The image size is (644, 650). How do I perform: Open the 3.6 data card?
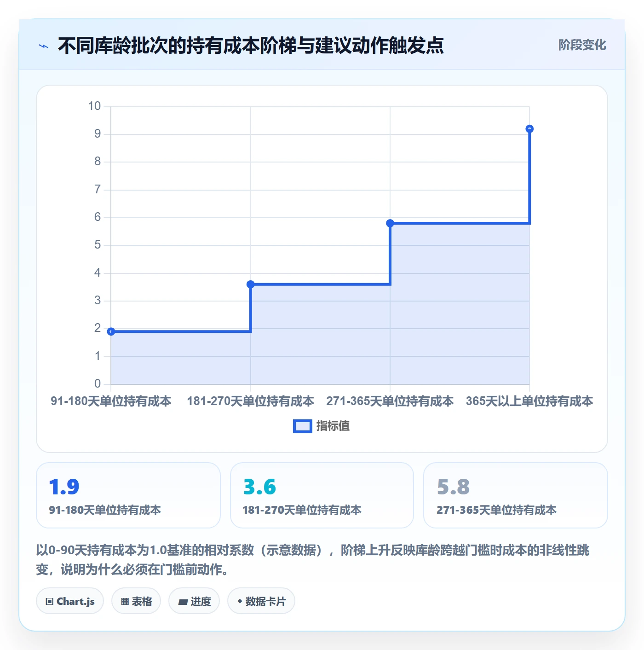click(x=322, y=495)
